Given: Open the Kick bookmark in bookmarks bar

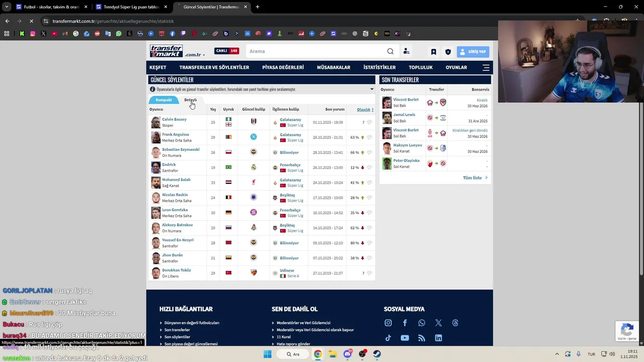Looking at the screenshot, I should click(x=22, y=34).
